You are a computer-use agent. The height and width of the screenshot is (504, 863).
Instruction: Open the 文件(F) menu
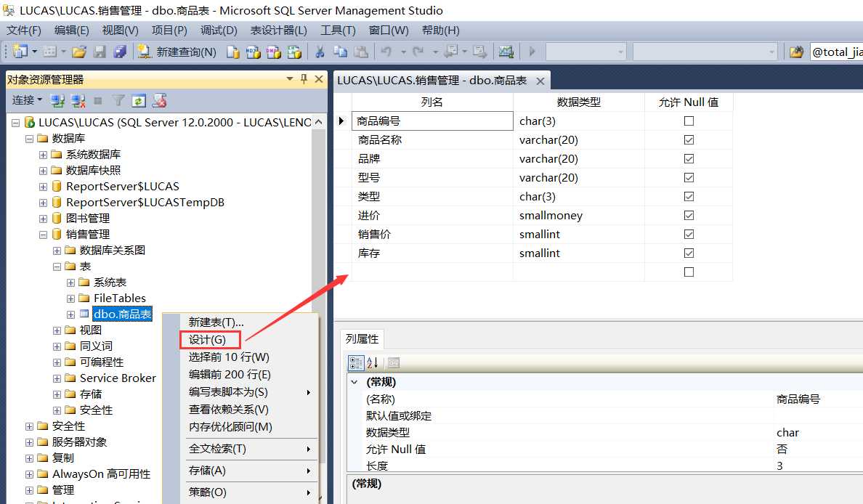(x=24, y=31)
